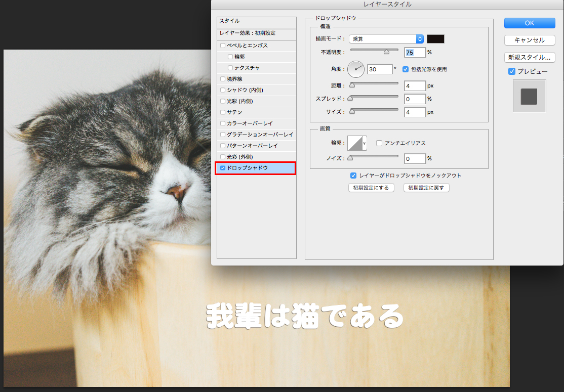Click the style preview swatch thumbnail
The image size is (564, 392).
pyautogui.click(x=529, y=96)
